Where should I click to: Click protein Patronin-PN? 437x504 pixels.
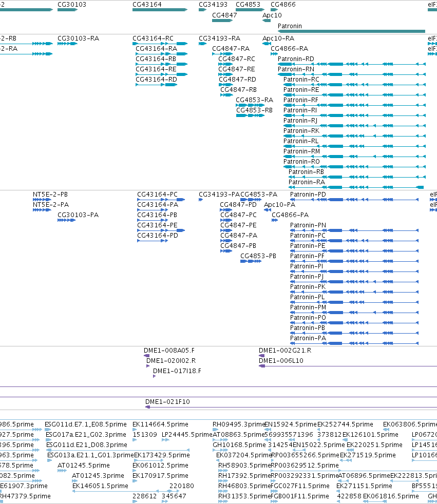[308, 226]
